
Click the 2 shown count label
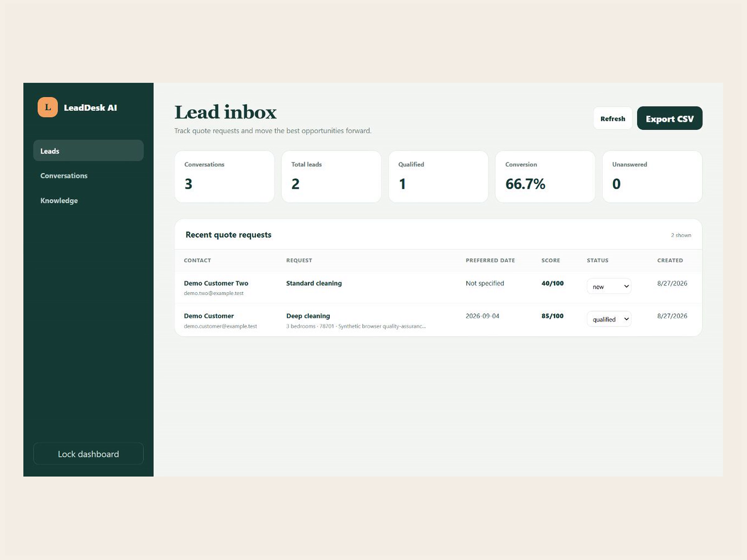point(681,235)
